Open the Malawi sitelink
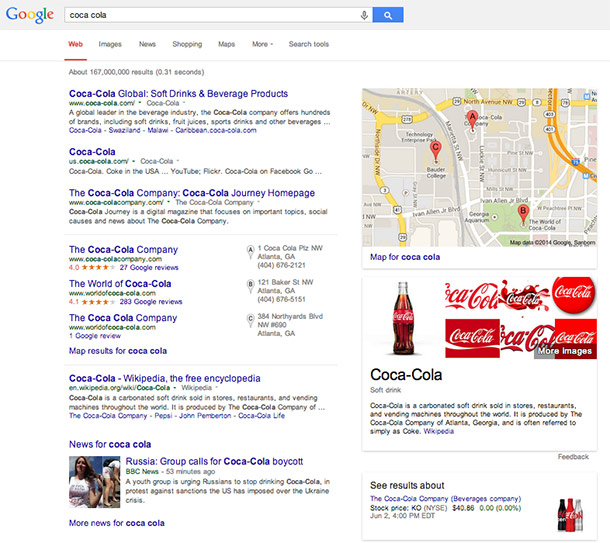This screenshot has width=610, height=543. tap(158, 130)
